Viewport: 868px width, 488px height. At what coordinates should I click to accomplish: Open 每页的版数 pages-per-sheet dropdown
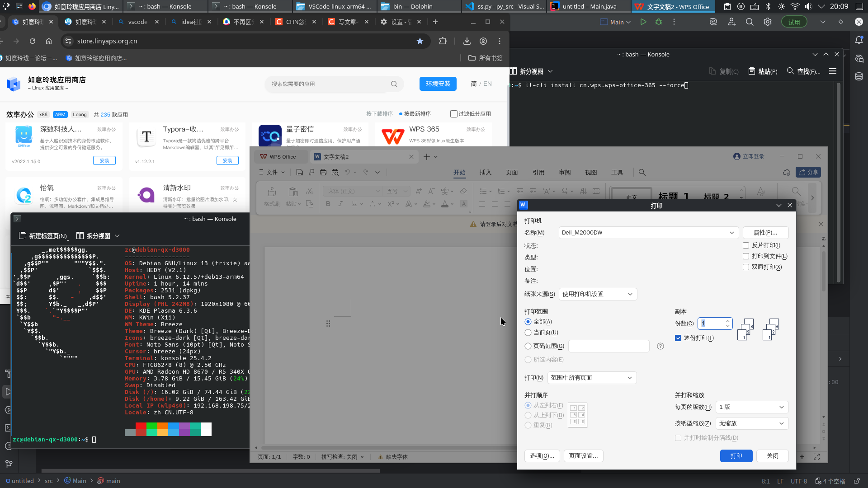[752, 407]
